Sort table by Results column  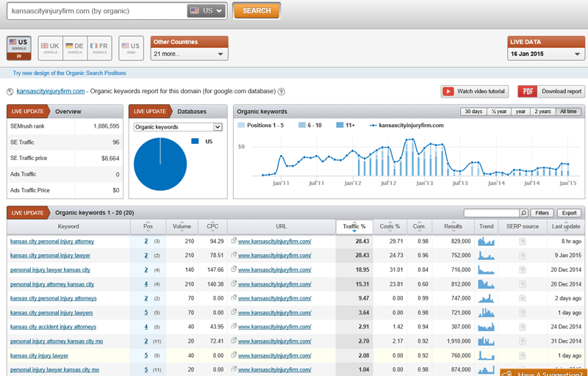[x=453, y=227]
